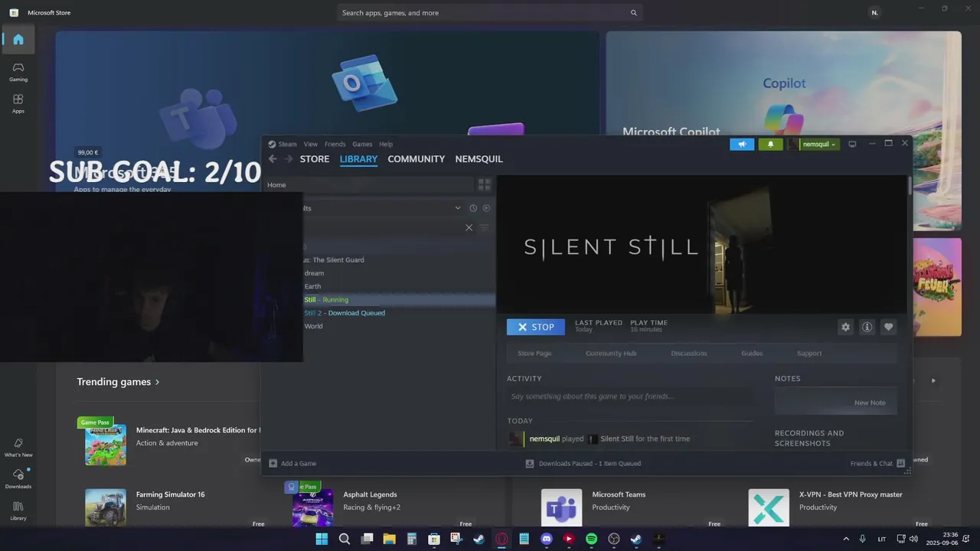The height and width of the screenshot is (551, 980).
Task: Show game info icon for Silent Still
Action: tap(867, 327)
